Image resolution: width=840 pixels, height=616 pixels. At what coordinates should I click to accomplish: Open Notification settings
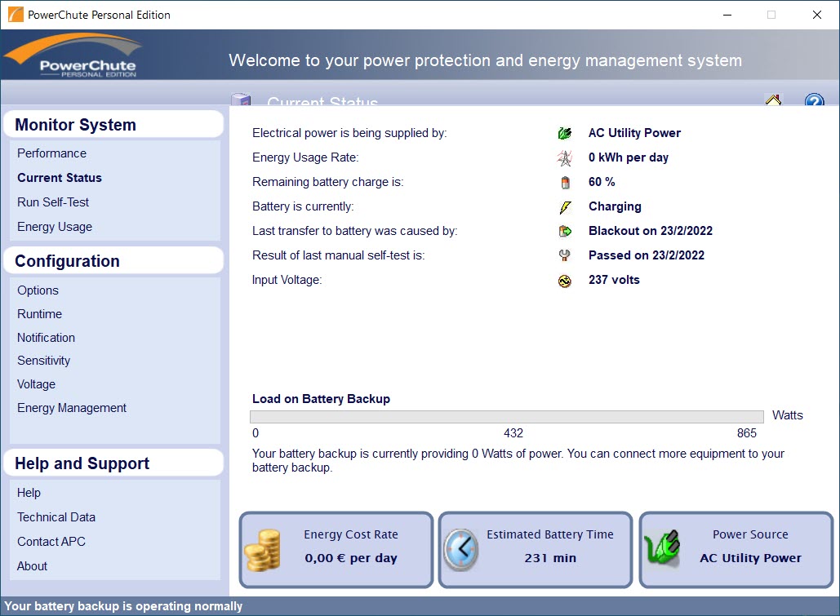46,338
